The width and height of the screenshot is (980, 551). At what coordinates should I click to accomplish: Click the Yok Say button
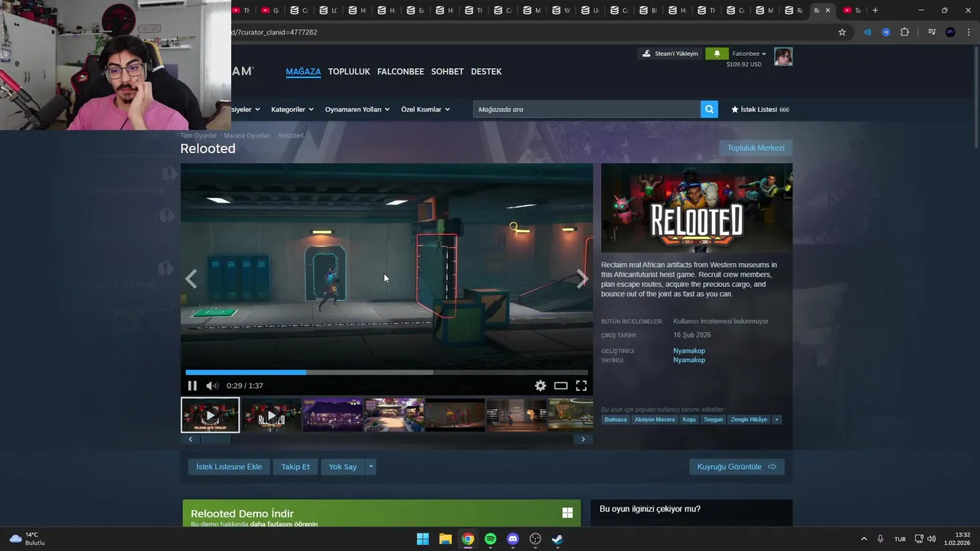(x=343, y=467)
